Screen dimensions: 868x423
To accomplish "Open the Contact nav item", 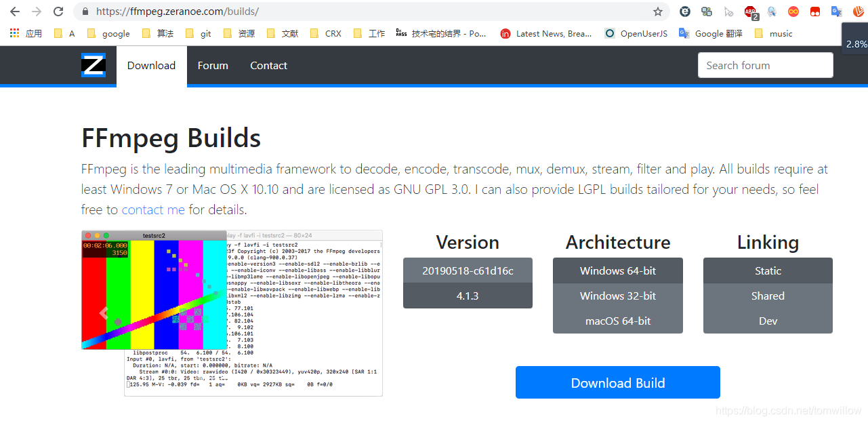I will [268, 66].
